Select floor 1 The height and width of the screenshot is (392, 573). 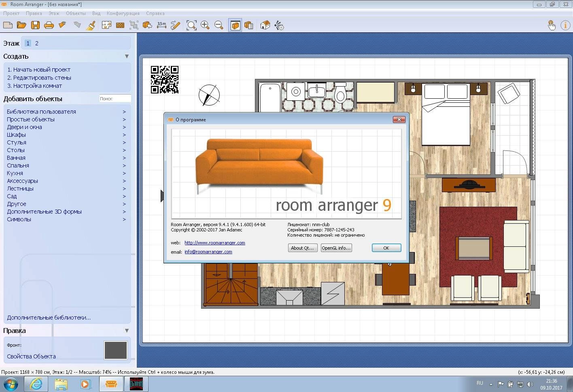click(28, 43)
